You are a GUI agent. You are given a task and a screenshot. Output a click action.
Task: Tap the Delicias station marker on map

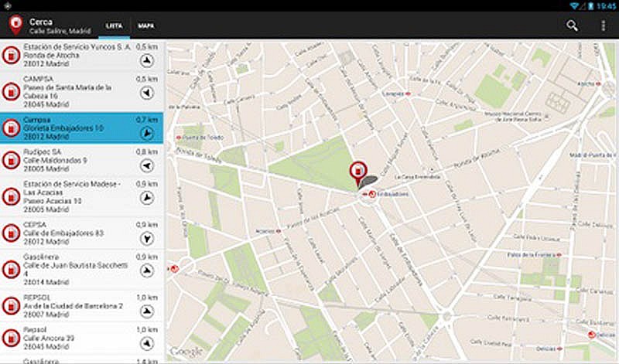[x=591, y=335]
